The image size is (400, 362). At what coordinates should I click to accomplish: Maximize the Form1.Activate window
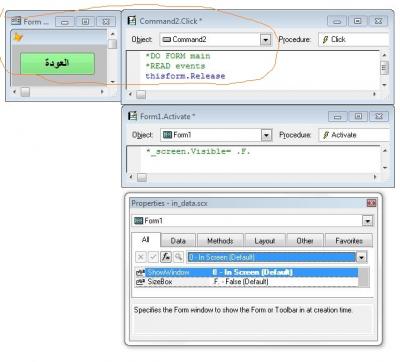pos(358,116)
